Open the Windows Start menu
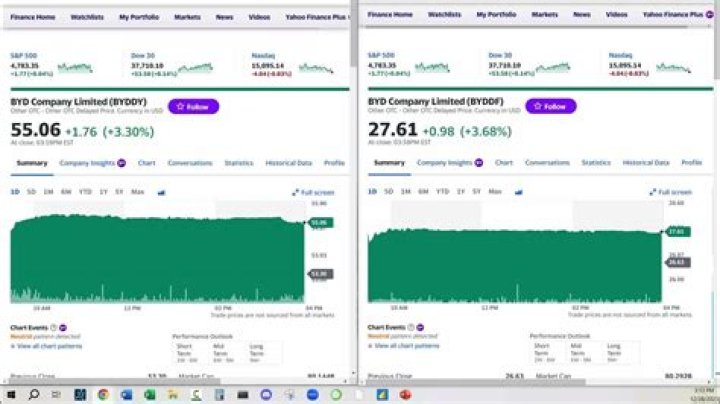 click(x=11, y=394)
